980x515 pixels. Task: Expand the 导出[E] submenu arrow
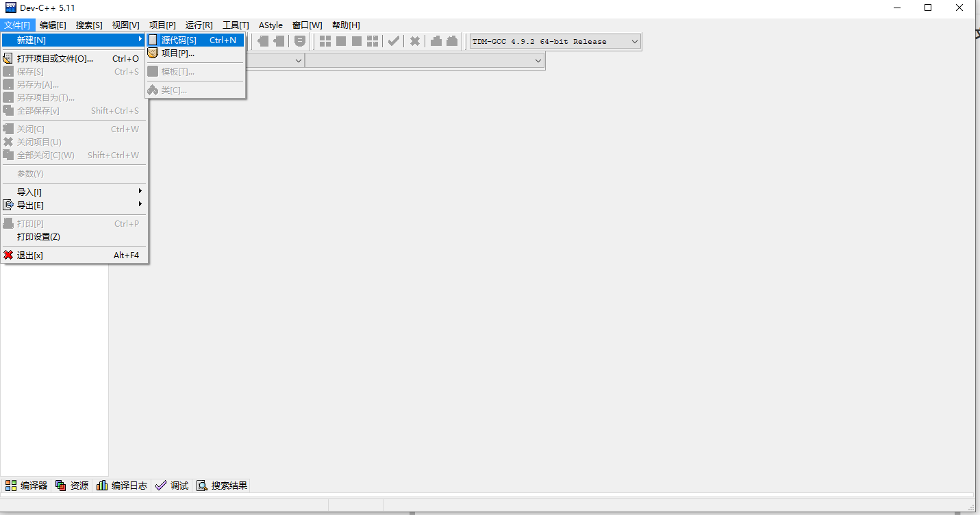point(140,205)
